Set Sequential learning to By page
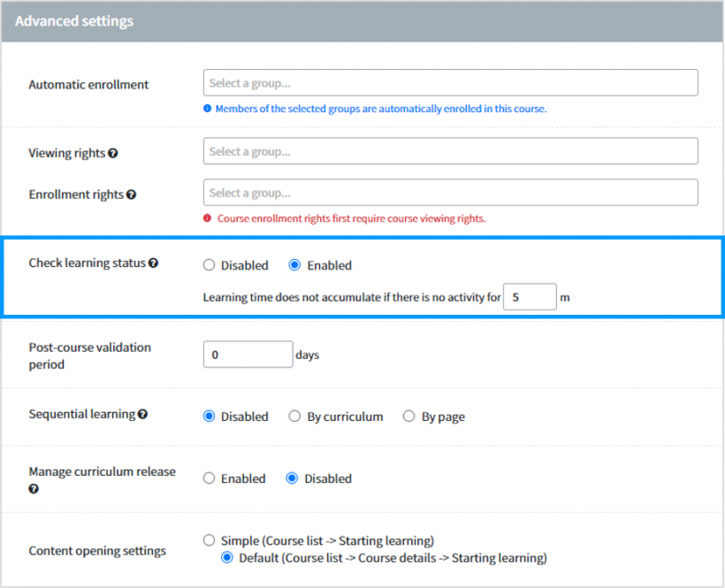Viewport: 725px width, 588px height. pyautogui.click(x=408, y=416)
